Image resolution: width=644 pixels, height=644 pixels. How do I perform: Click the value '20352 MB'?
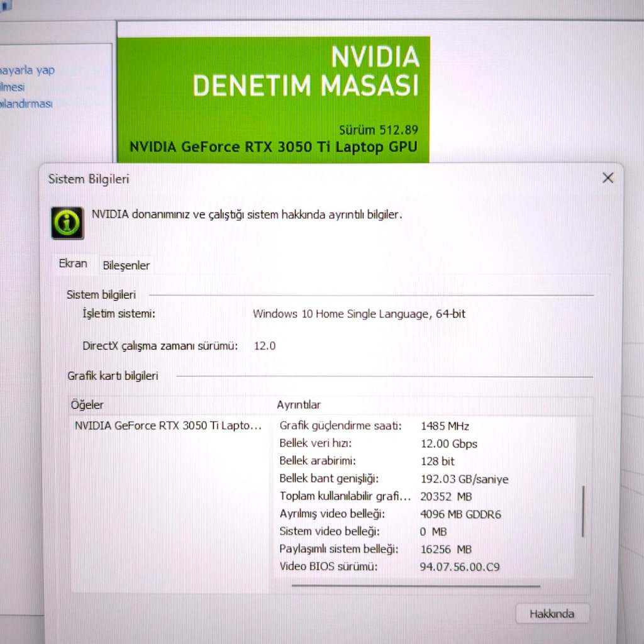446,497
